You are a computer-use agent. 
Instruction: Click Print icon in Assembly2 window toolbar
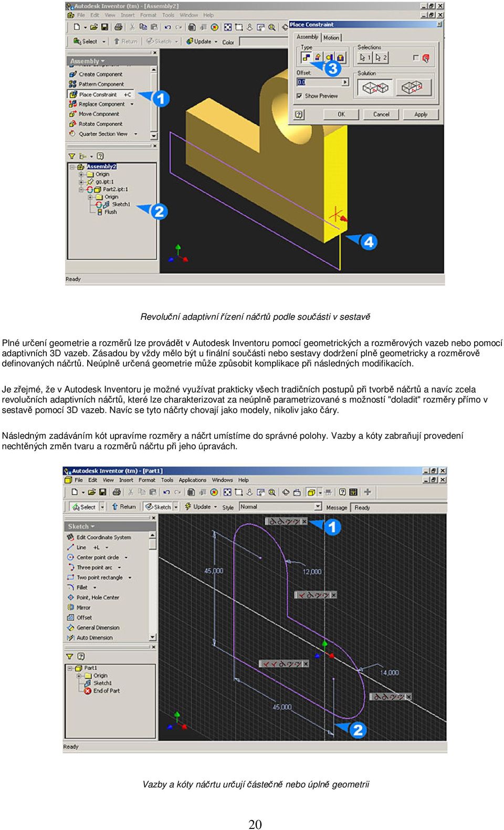click(119, 27)
